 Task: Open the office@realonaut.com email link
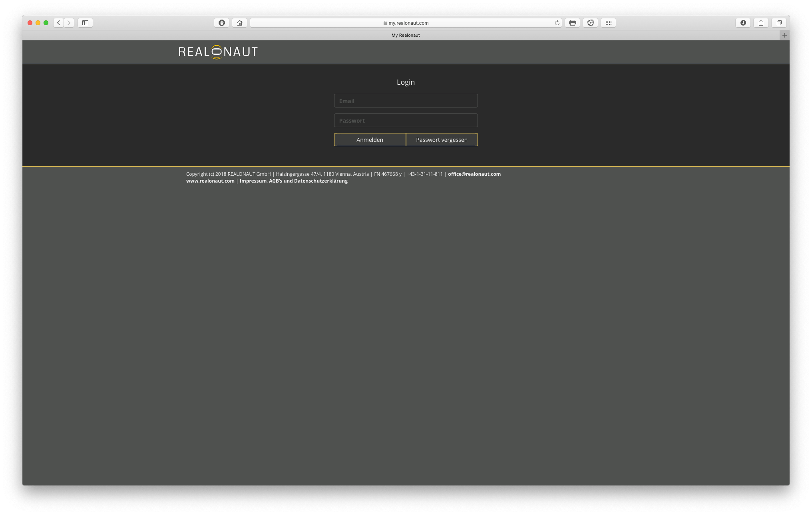(x=474, y=174)
